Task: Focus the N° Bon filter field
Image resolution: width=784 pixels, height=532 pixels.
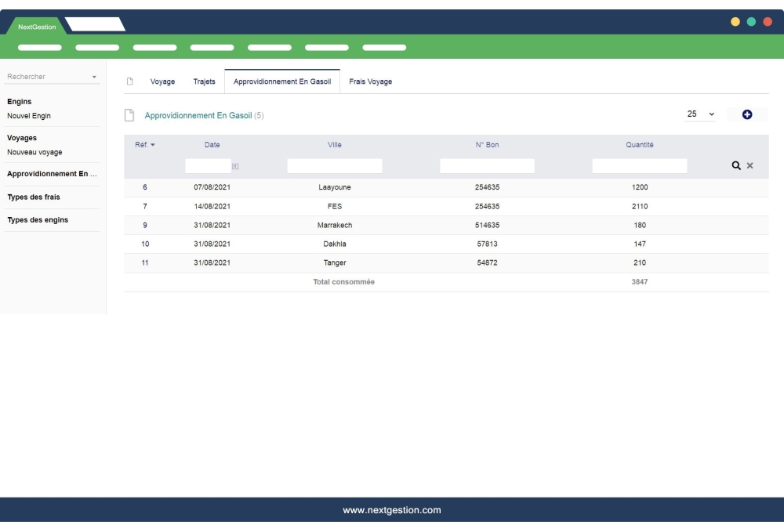Action: click(x=487, y=166)
